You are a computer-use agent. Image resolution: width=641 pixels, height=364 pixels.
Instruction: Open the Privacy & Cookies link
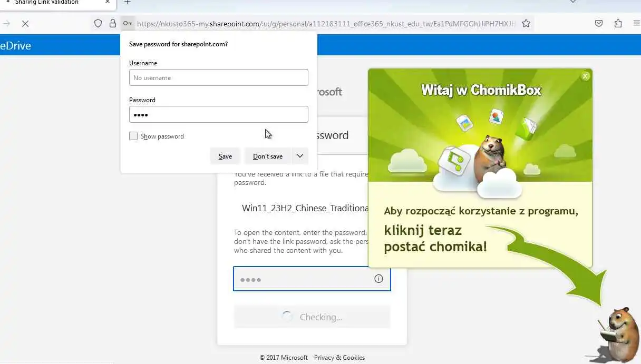[x=339, y=357]
